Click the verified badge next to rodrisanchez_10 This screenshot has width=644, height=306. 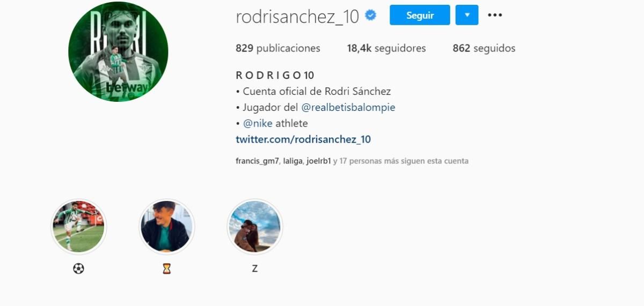coord(370,16)
